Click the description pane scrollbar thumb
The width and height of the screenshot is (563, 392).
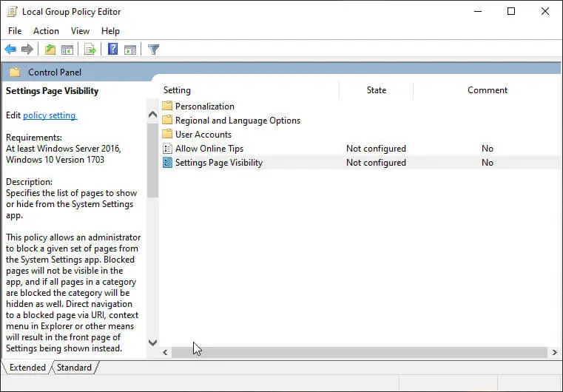pos(152,160)
